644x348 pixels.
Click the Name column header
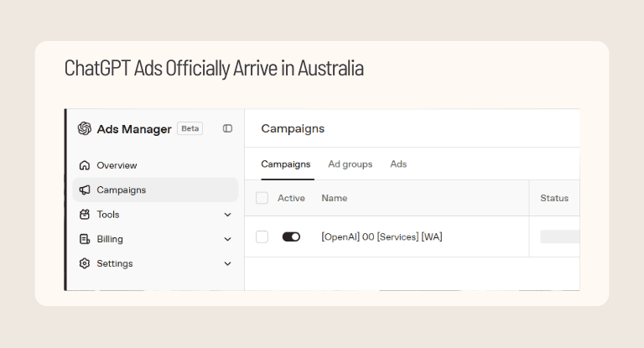335,198
